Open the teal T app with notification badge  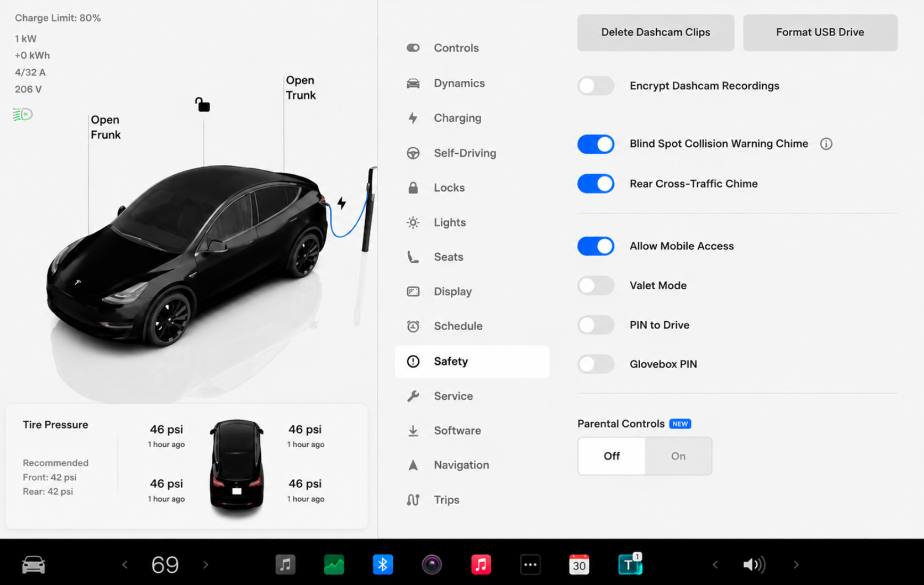pyautogui.click(x=630, y=564)
